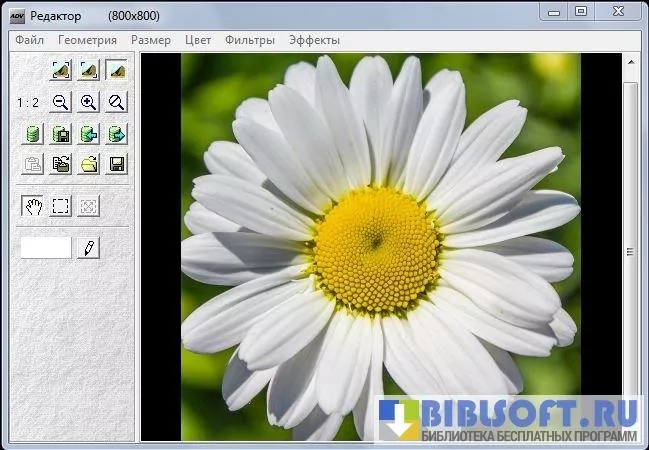Open the Фильтры menu
This screenshot has width=649, height=450.
tap(249, 40)
